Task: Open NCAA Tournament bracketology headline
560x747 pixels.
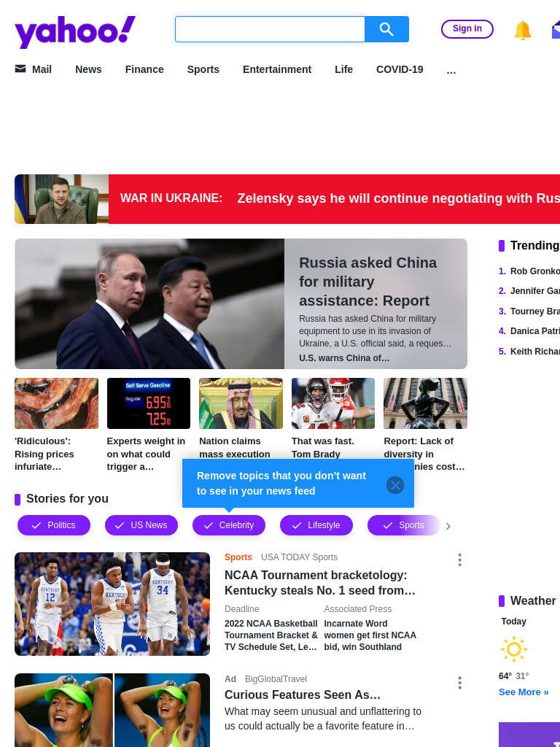Action: pos(320,583)
